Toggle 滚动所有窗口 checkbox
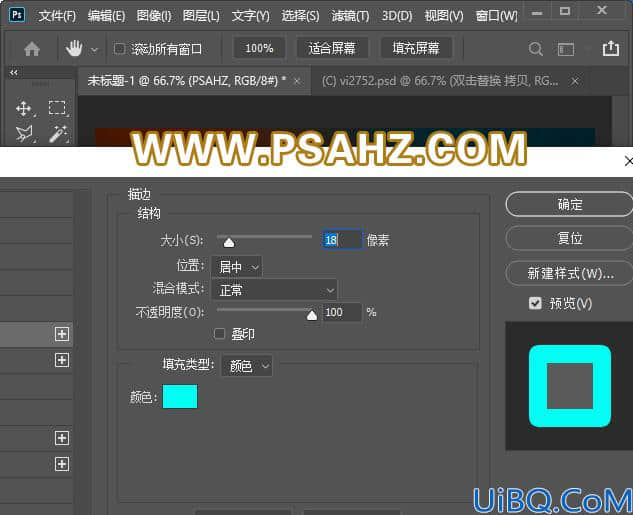 point(119,49)
